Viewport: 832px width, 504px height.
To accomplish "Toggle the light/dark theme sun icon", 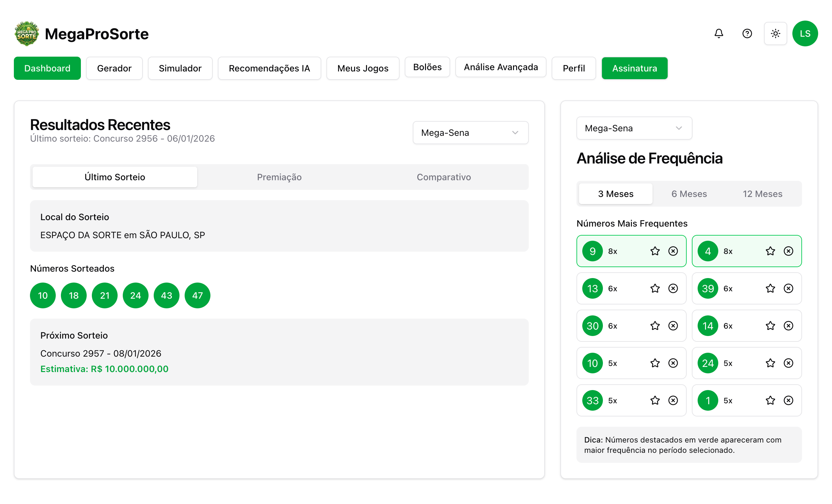I will 775,33.
